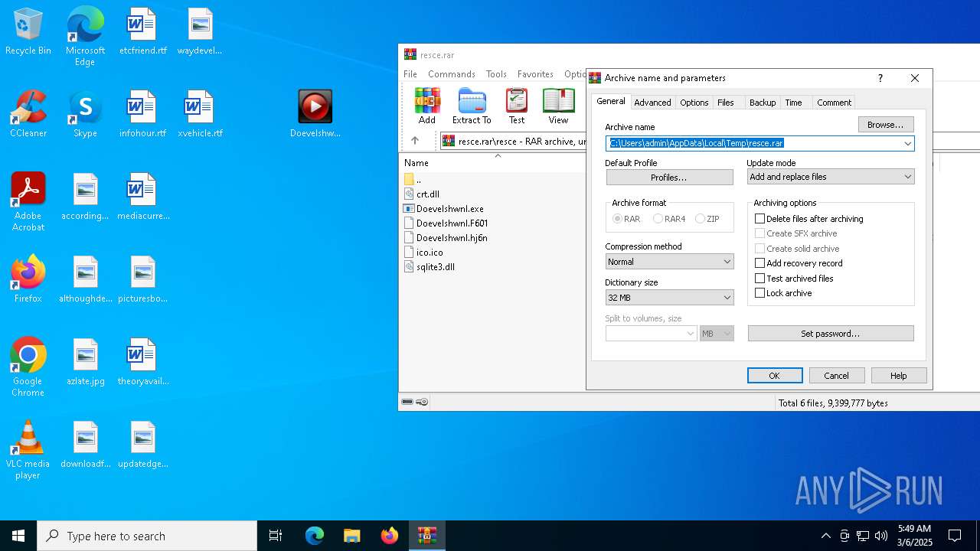Open the Favorites menu

[x=535, y=74]
